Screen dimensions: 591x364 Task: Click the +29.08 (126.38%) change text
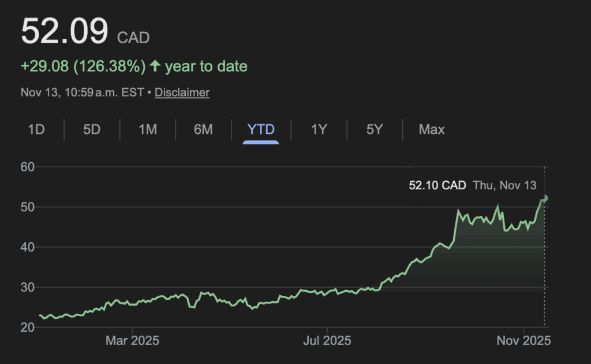(x=83, y=66)
